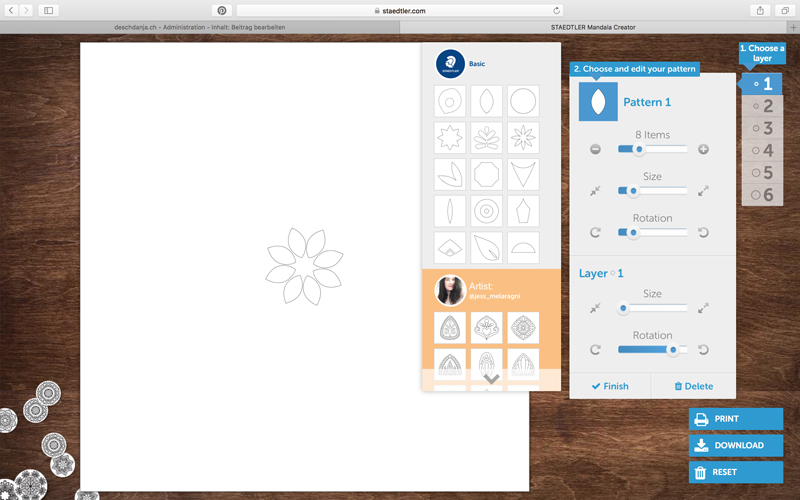Image resolution: width=800 pixels, height=500 pixels.
Task: Delete the current pattern
Action: 693,386
